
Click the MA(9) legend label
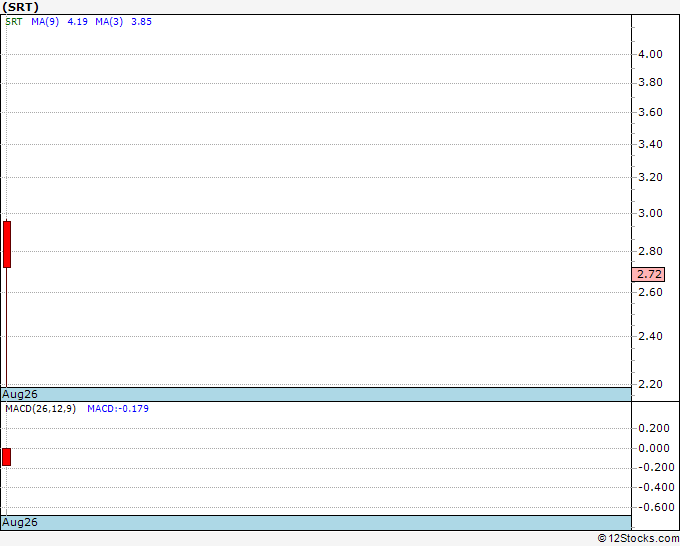click(x=45, y=22)
